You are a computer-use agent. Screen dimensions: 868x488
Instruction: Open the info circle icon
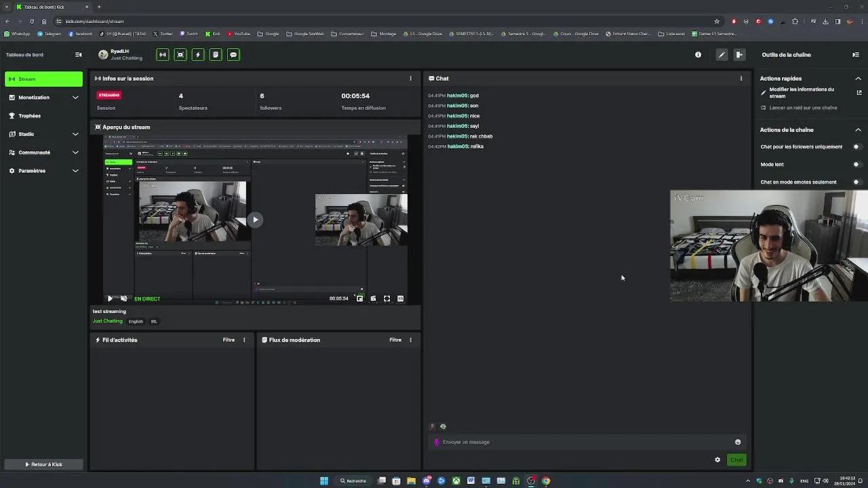click(698, 55)
